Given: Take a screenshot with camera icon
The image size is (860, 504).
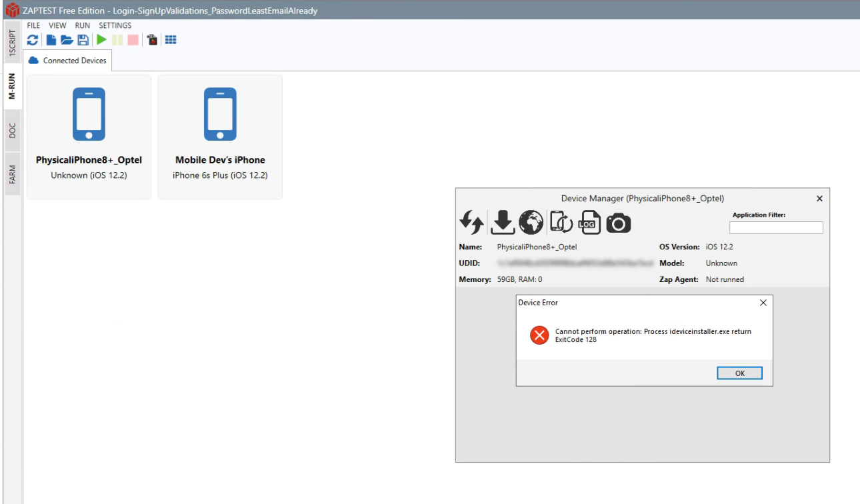Looking at the screenshot, I should pyautogui.click(x=618, y=223).
